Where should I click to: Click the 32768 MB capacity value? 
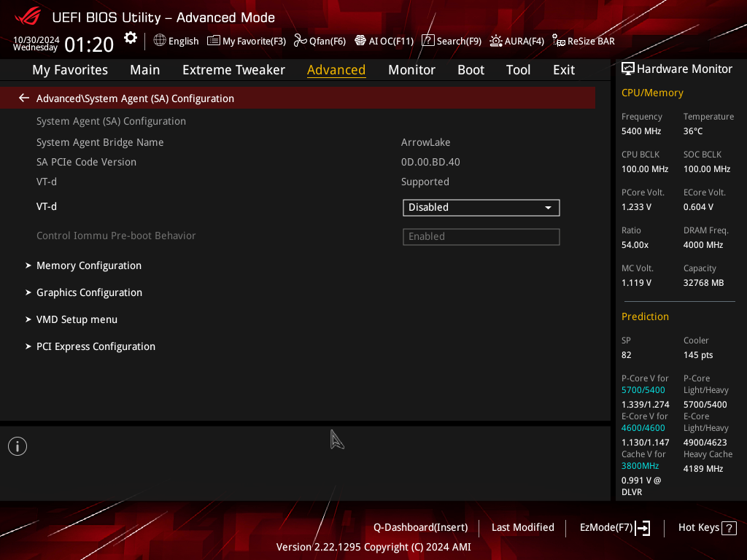703,283
